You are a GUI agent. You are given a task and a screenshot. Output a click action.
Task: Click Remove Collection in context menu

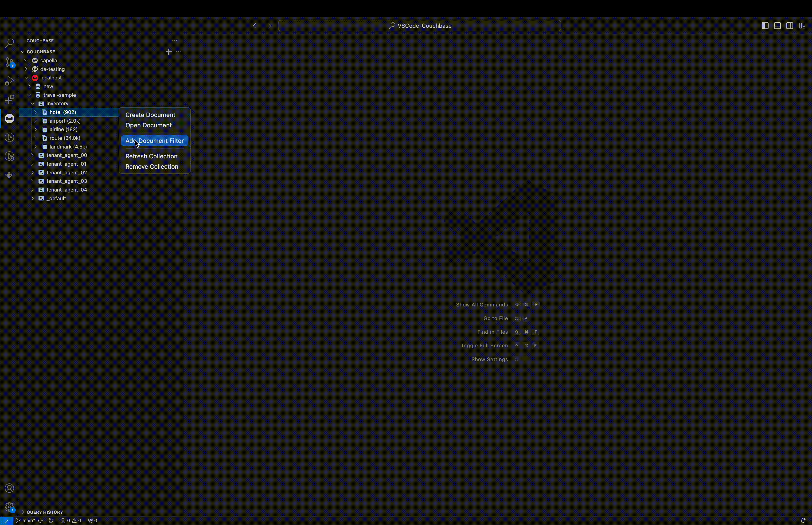(152, 167)
